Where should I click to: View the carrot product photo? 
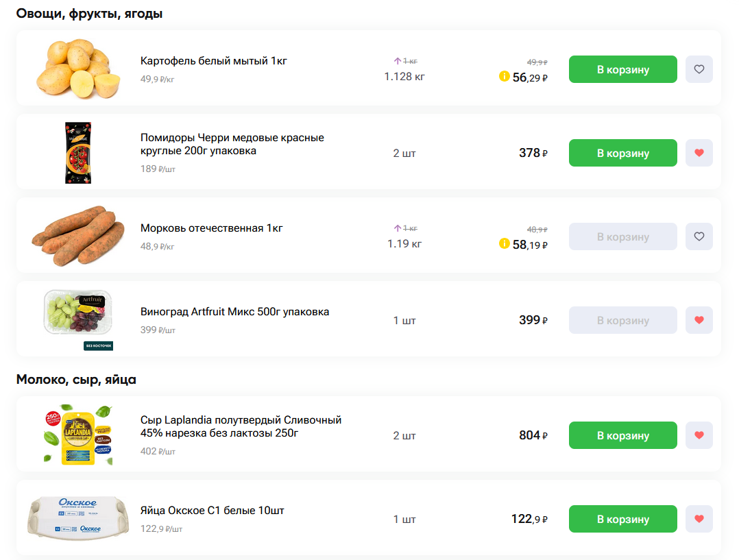pos(78,236)
